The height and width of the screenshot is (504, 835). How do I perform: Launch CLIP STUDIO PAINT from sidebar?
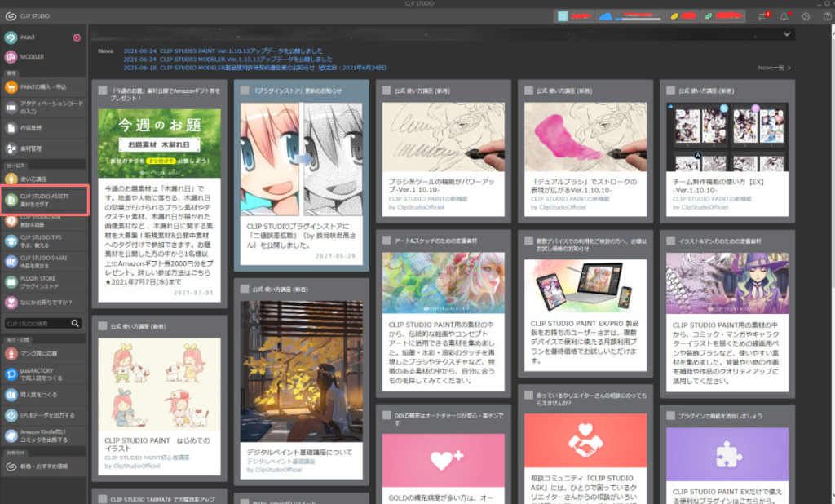(42, 38)
